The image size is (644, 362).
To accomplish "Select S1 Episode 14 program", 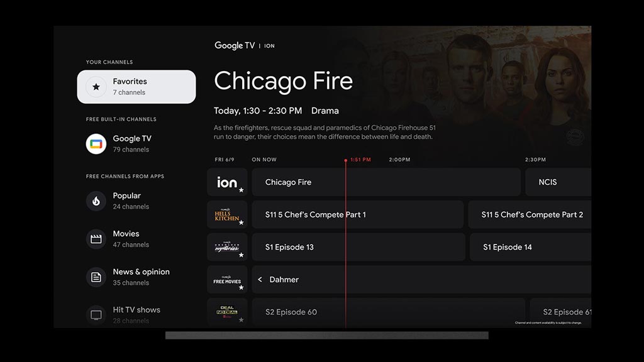I will 530,247.
